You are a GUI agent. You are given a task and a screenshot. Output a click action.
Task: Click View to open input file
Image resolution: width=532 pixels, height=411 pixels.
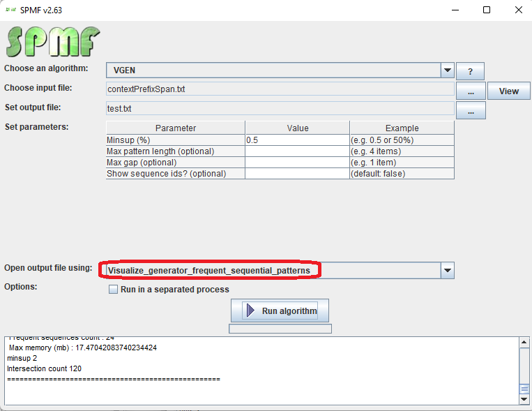(x=508, y=91)
